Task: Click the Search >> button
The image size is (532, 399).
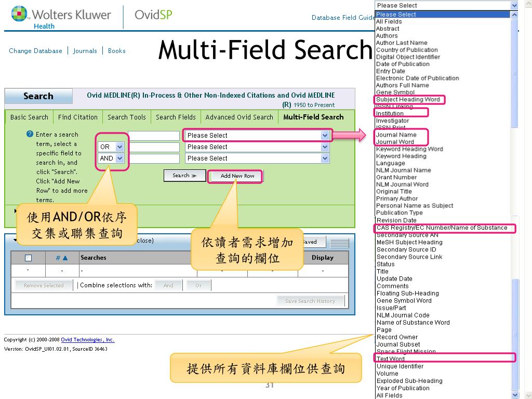Action: pyautogui.click(x=184, y=176)
